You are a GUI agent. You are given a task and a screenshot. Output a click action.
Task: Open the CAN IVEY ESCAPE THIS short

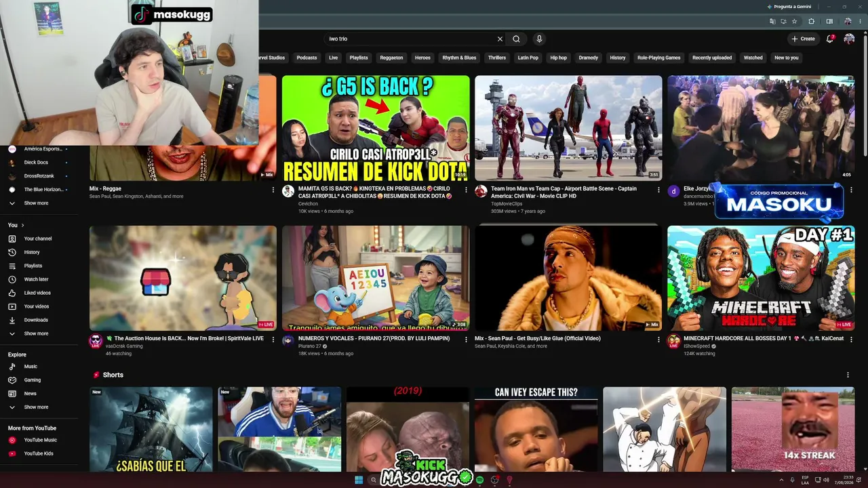click(x=536, y=430)
